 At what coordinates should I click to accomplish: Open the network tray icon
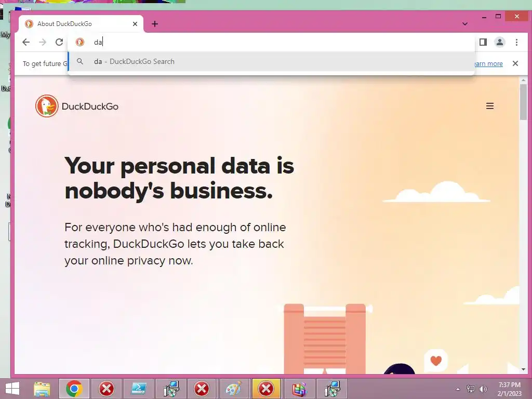(471, 389)
